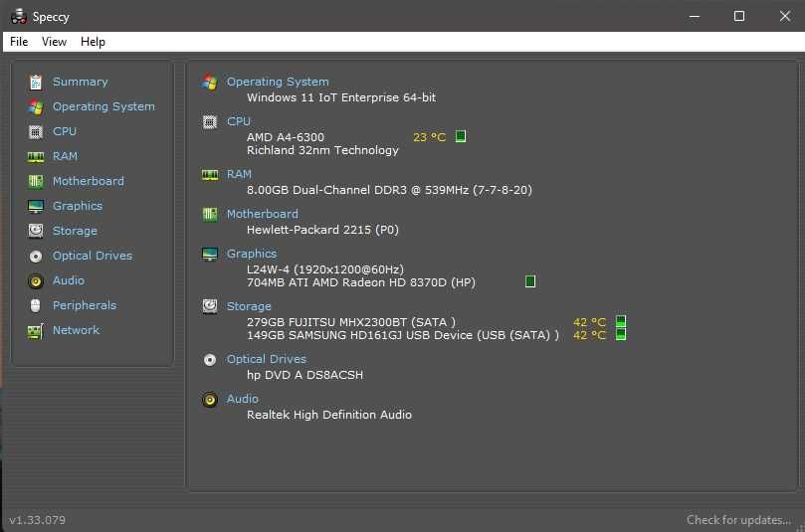Click the 42 °C temperature beside FUJITSU drive

(x=589, y=322)
